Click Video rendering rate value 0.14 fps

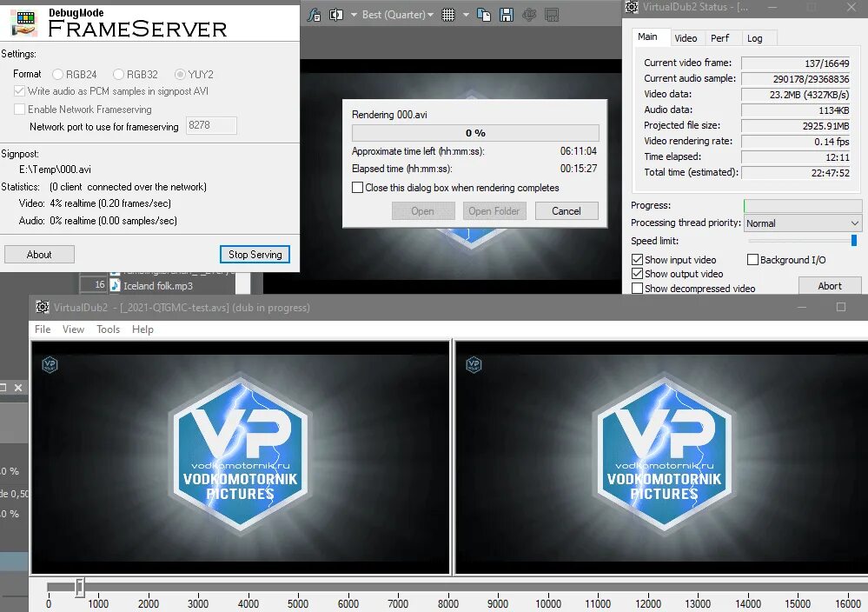797,141
